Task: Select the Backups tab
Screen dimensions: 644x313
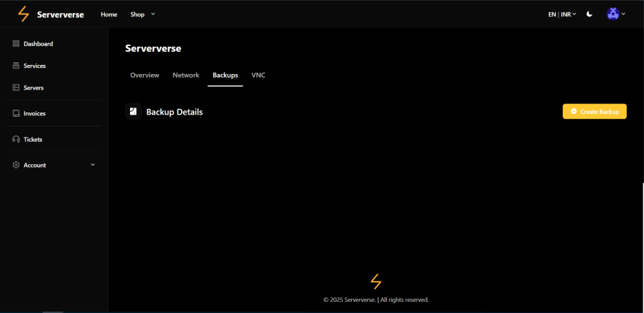Action: [x=225, y=75]
